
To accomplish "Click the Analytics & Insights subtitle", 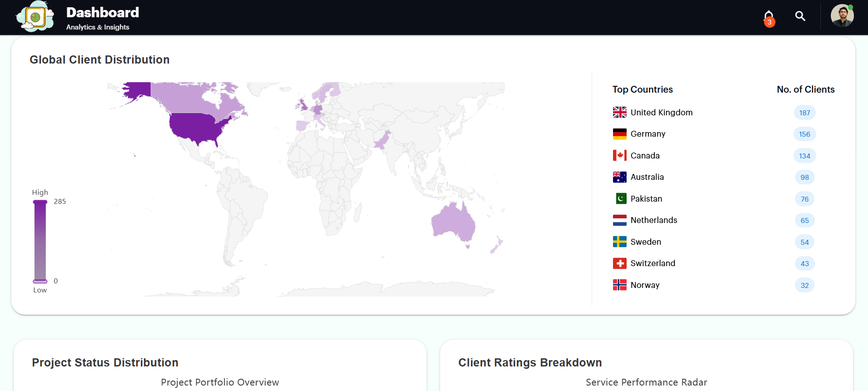I will [x=98, y=27].
